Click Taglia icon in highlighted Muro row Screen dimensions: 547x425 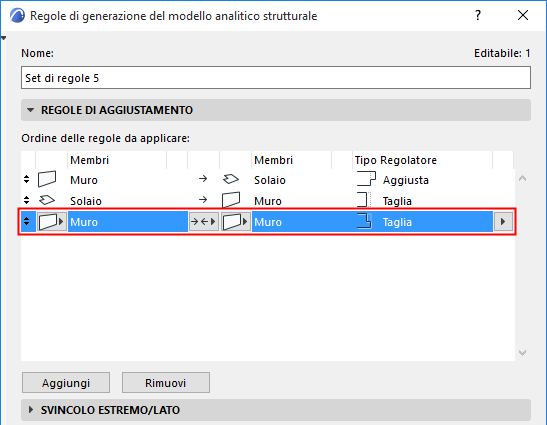coord(364,222)
